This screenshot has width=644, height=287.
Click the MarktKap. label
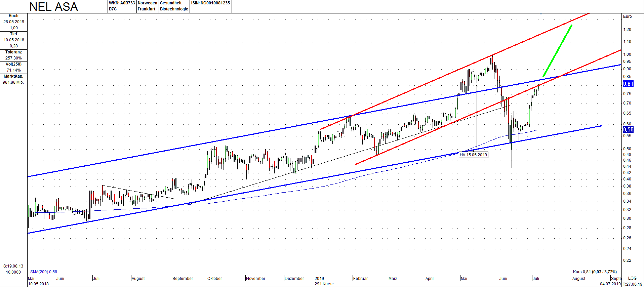click(x=13, y=76)
